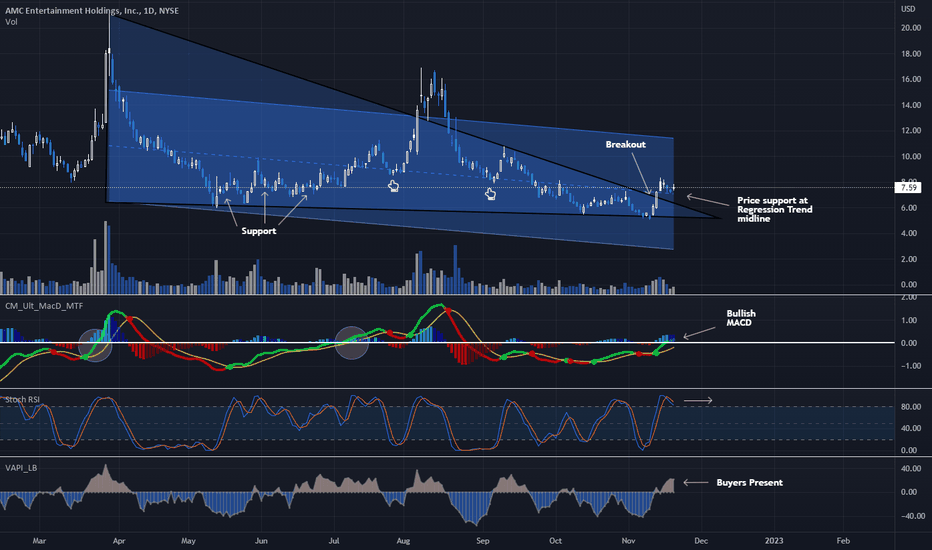Image resolution: width=932 pixels, height=550 pixels.
Task: Select the Vol indicator label
Action: pos(11,22)
